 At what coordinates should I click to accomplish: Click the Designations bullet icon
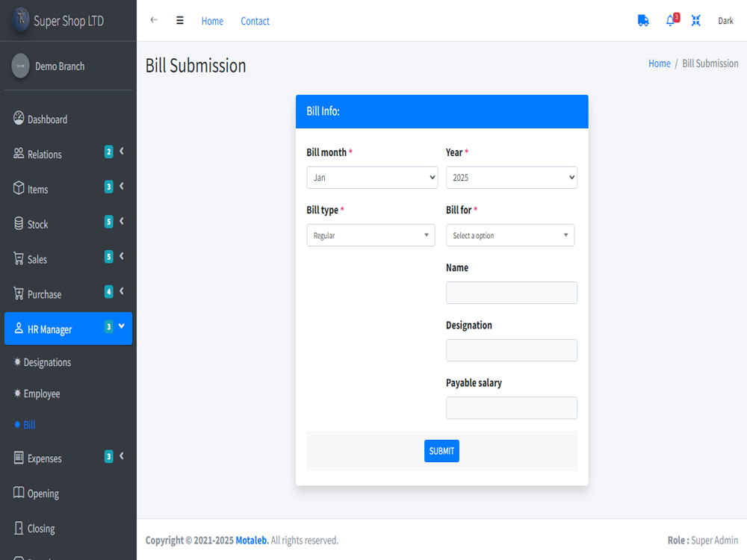click(x=18, y=362)
